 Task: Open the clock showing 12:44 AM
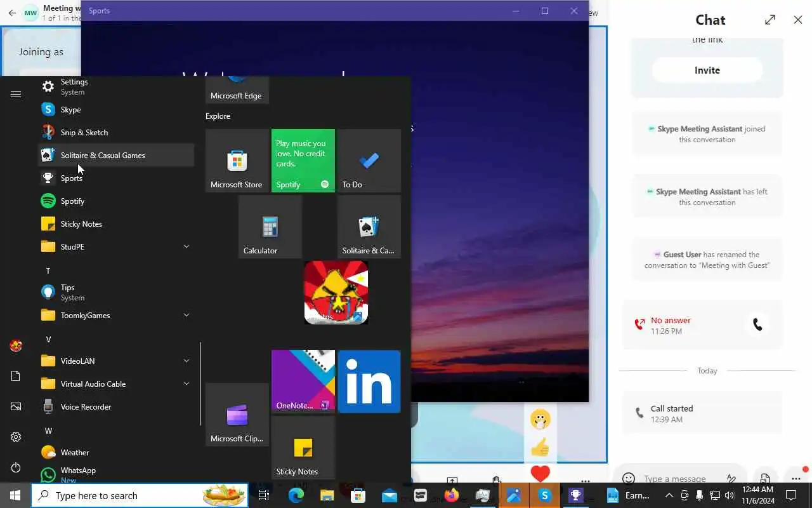click(758, 495)
